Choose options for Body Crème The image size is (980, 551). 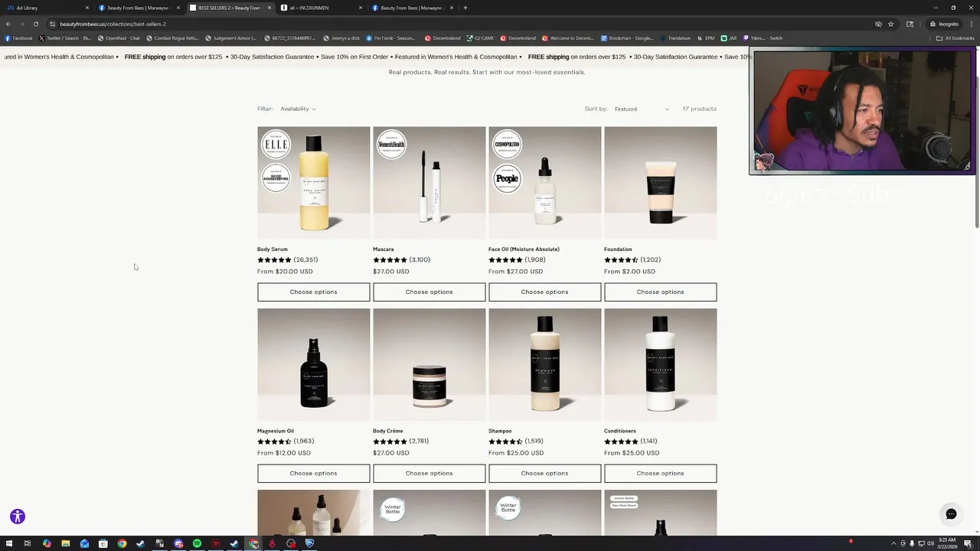(x=429, y=473)
